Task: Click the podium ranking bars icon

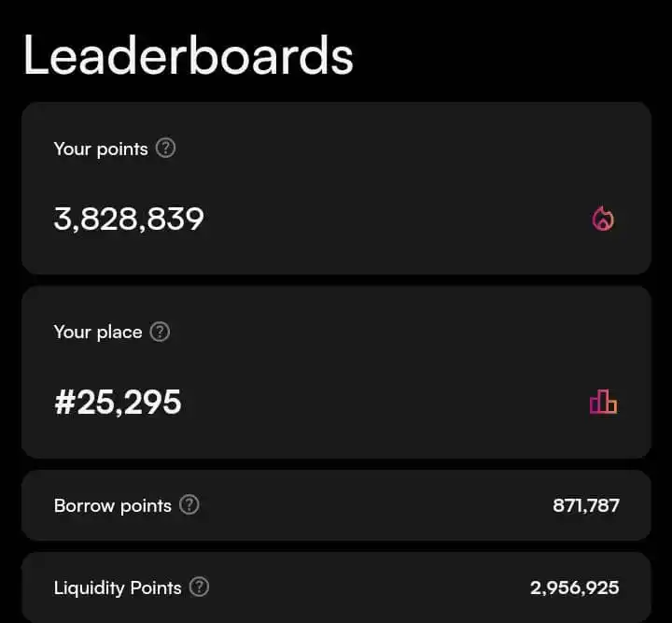Action: (603, 403)
